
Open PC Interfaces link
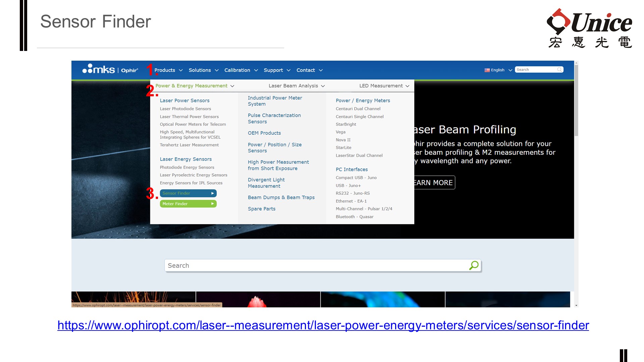pyautogui.click(x=352, y=170)
